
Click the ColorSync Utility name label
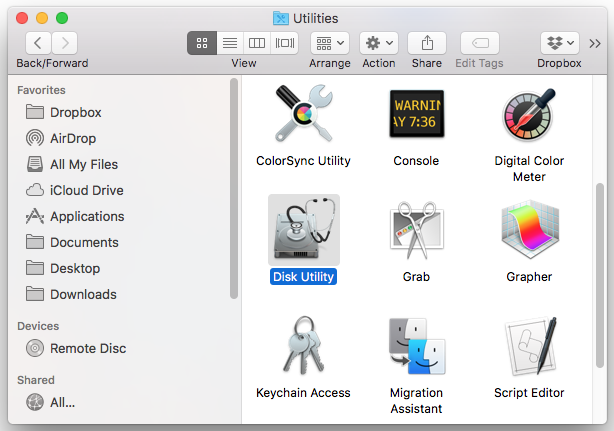coord(303,161)
